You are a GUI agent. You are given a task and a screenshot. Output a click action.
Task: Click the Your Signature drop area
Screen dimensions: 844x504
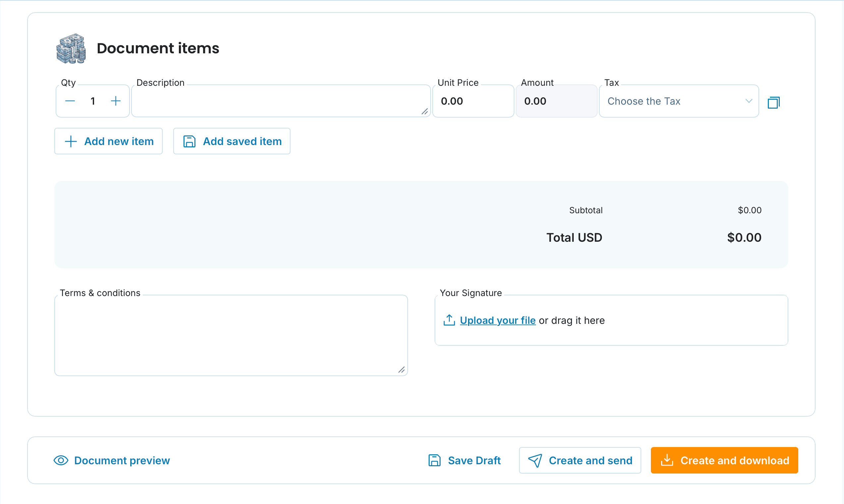[611, 320]
